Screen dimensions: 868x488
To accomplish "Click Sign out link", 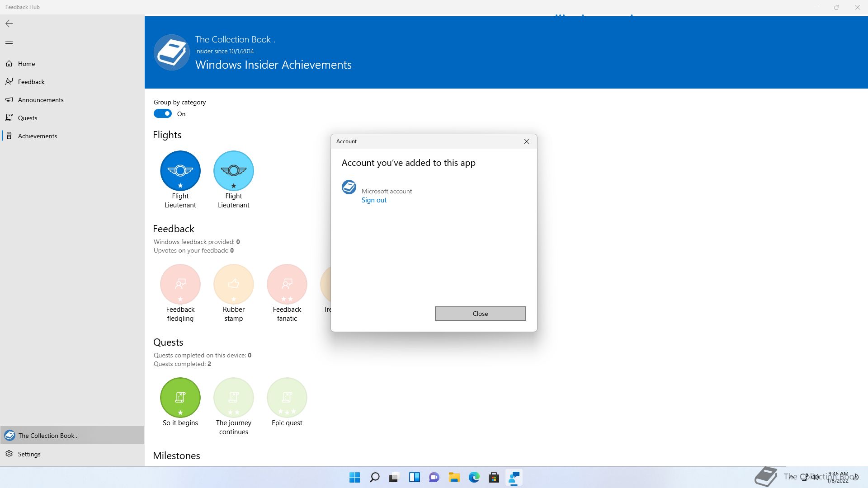I will [374, 200].
